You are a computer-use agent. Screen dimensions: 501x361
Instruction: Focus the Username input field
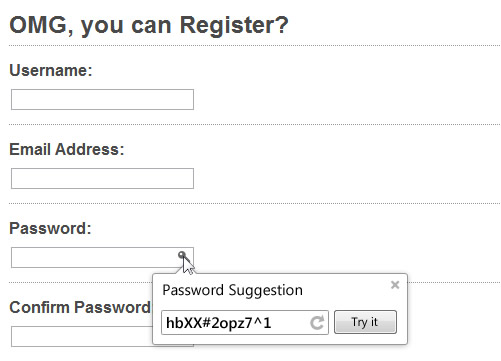(102, 99)
